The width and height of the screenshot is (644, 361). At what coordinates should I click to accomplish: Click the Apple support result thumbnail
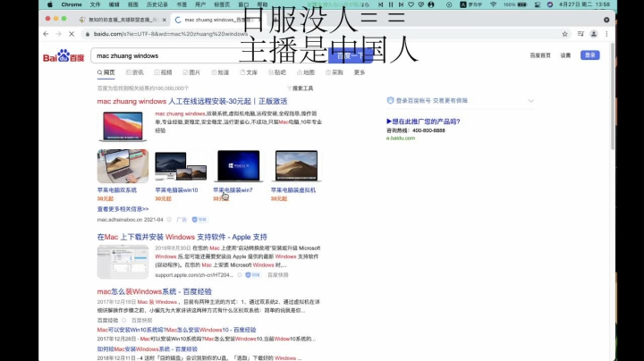(123, 262)
